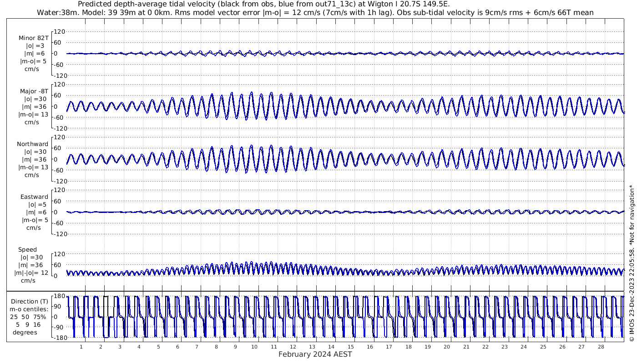This screenshot has height=364, width=637.
Task: Click the vertical IMOS copyright notice
Action: pyautogui.click(x=632, y=263)
